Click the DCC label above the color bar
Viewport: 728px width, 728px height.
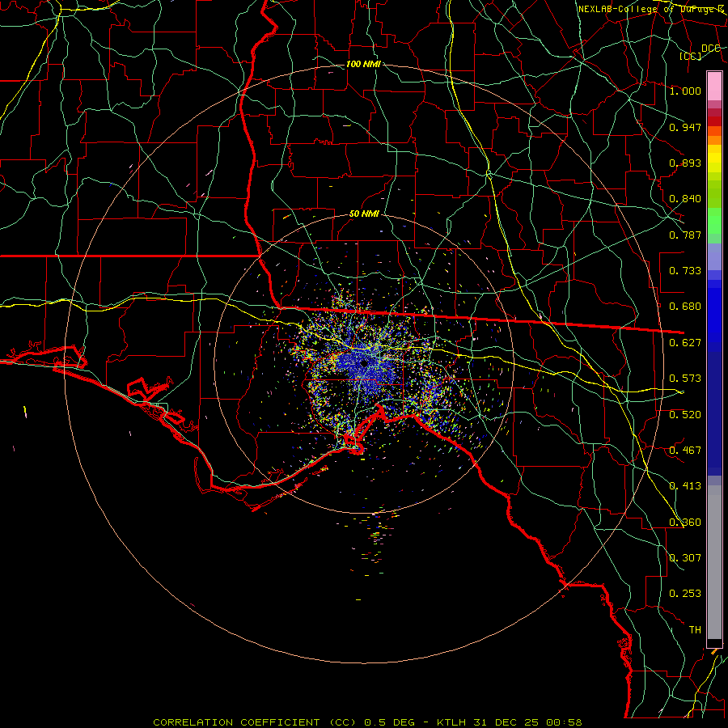tap(710, 49)
